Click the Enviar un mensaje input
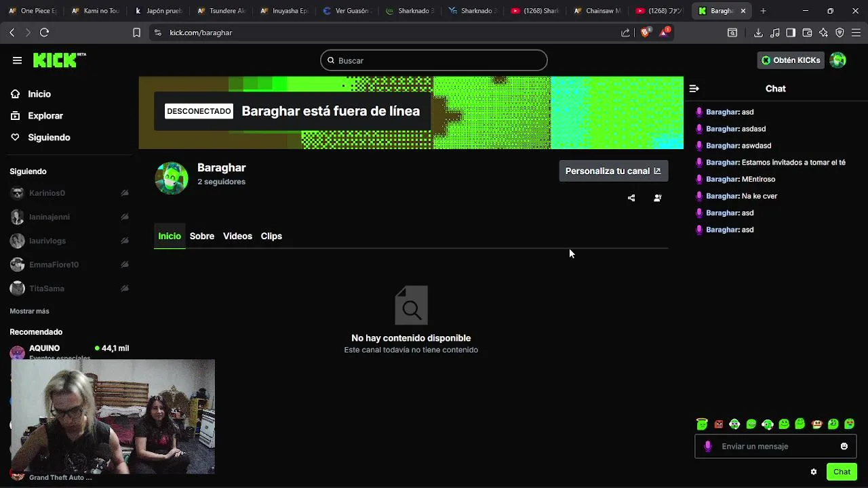The height and width of the screenshot is (488, 868). click(775, 446)
